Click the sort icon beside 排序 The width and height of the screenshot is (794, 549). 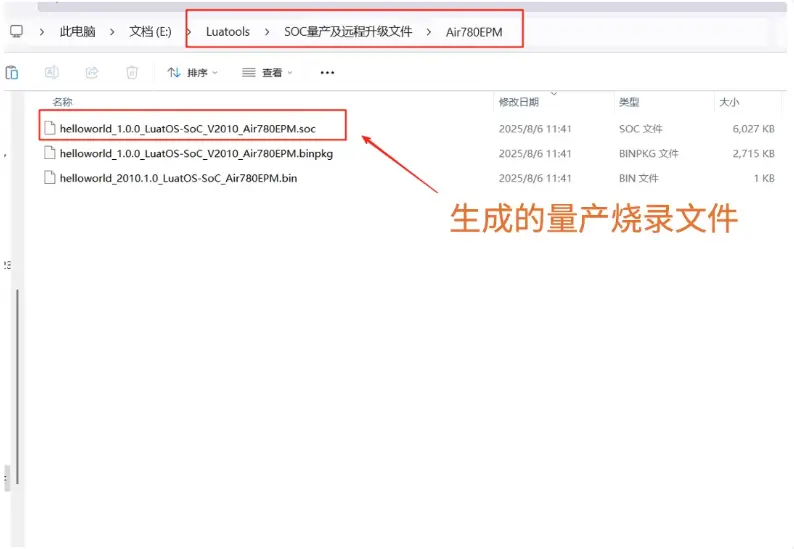pos(174,72)
